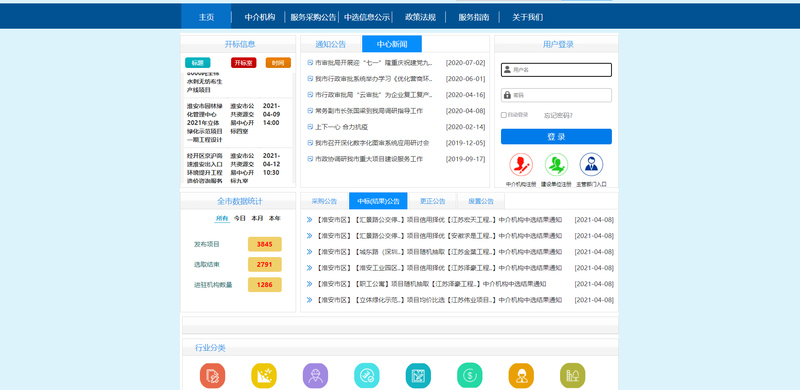Show 今日 statistics filter

pos(240,218)
